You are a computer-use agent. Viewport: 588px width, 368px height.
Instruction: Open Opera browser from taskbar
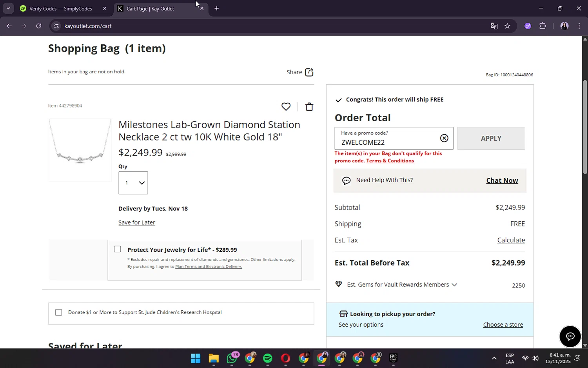coord(285,358)
